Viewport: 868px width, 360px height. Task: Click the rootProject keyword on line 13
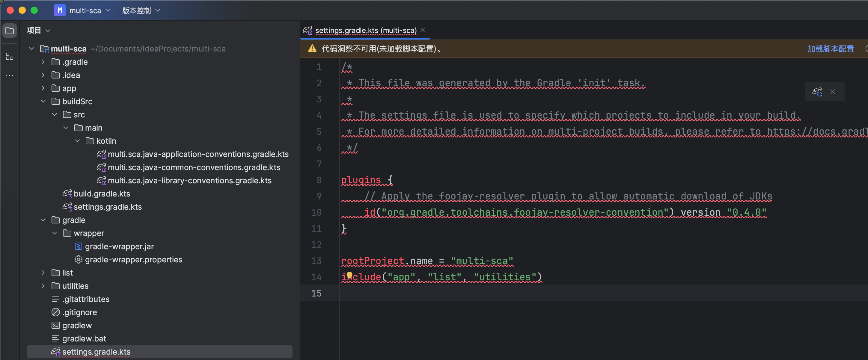point(372,261)
